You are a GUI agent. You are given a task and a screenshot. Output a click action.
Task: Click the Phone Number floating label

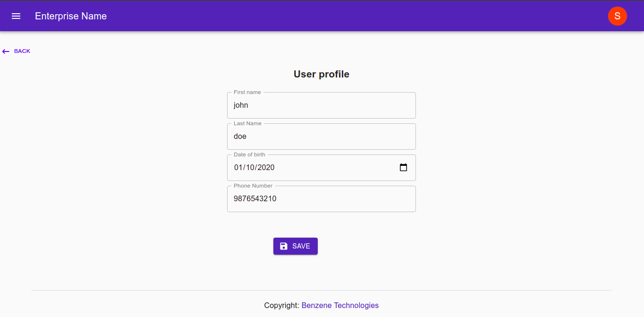(253, 186)
